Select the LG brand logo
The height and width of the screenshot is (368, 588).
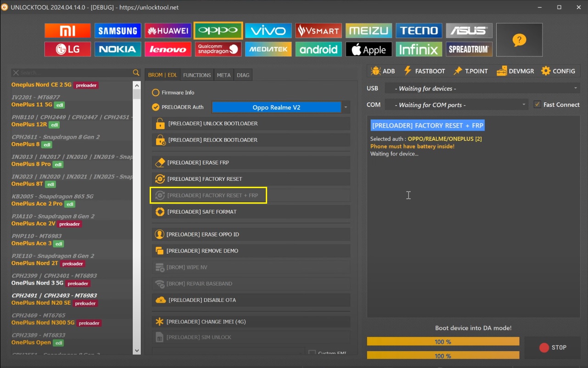pyautogui.click(x=67, y=49)
